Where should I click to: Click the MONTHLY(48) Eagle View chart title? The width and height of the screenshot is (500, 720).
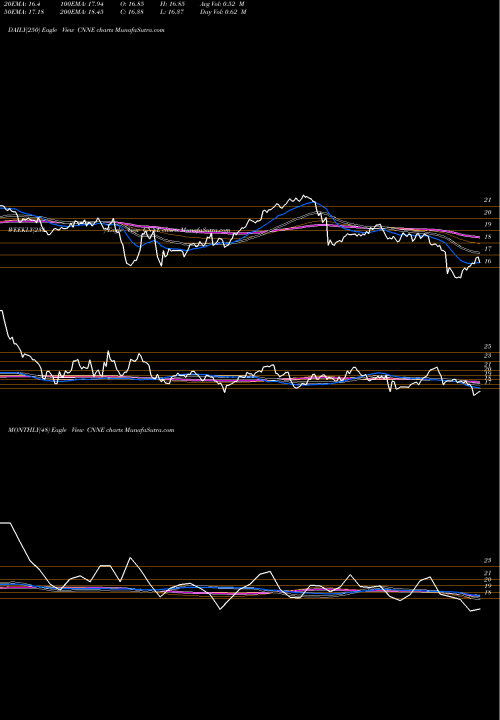[91, 430]
